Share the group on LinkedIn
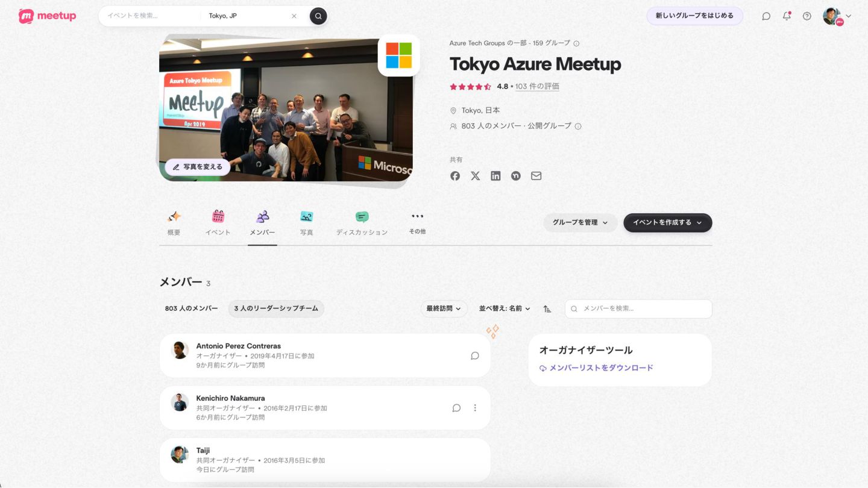This screenshot has height=488, width=868. pos(495,176)
